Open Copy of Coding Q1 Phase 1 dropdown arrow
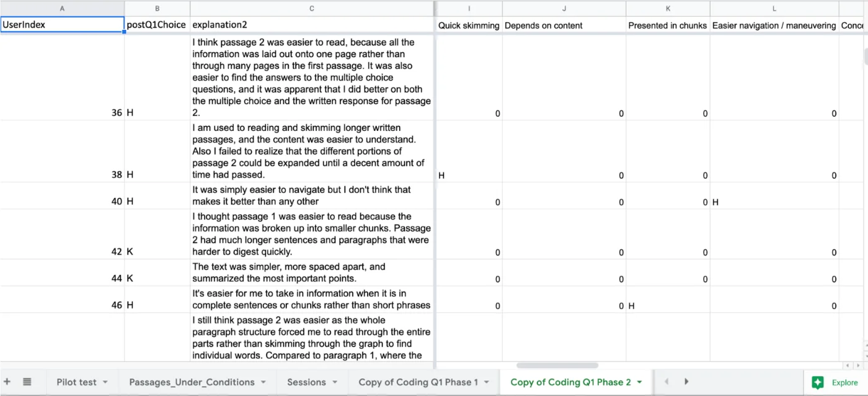868x396 pixels. point(487,382)
